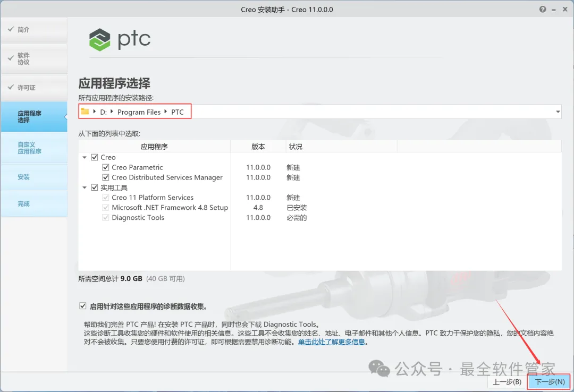Image resolution: width=574 pixels, height=392 pixels.
Task: Click the folder icon in install path
Action: (x=85, y=112)
